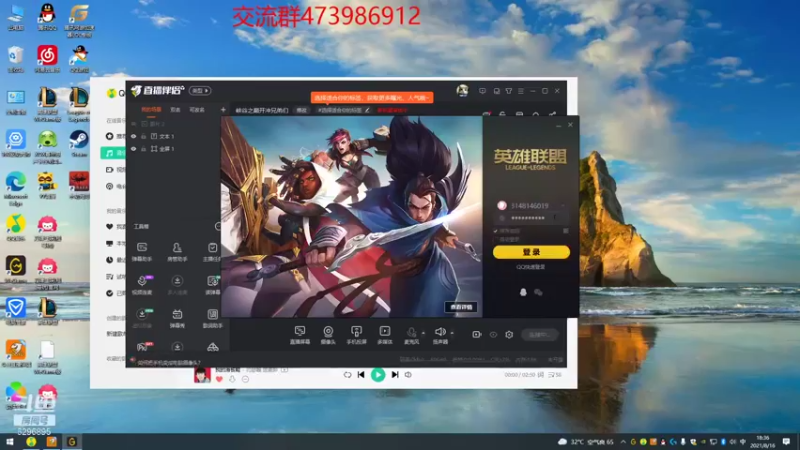The image size is (800, 450).
Task: Open the 弹幕秀 tool icon
Action: click(x=177, y=314)
